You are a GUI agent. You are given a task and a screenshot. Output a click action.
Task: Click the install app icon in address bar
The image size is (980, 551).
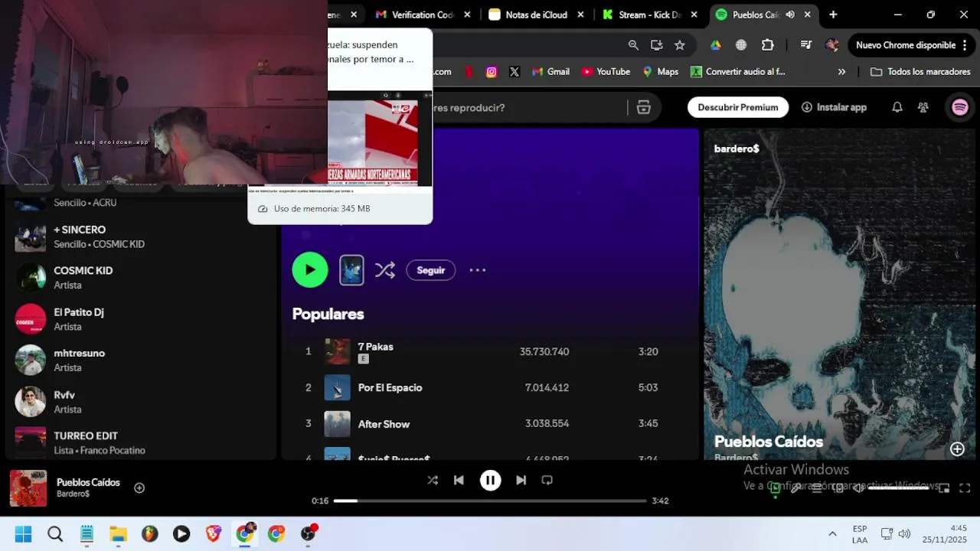pyautogui.click(x=656, y=45)
